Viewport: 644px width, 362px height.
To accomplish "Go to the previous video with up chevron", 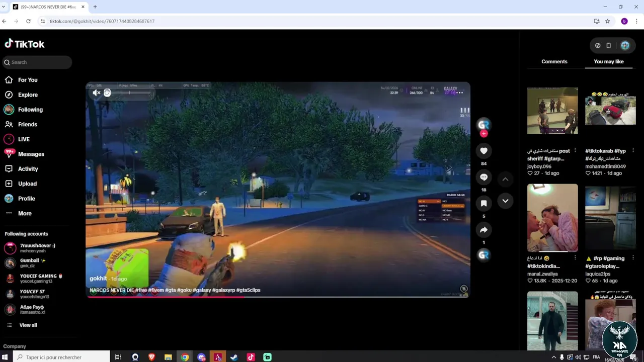I will click(505, 179).
